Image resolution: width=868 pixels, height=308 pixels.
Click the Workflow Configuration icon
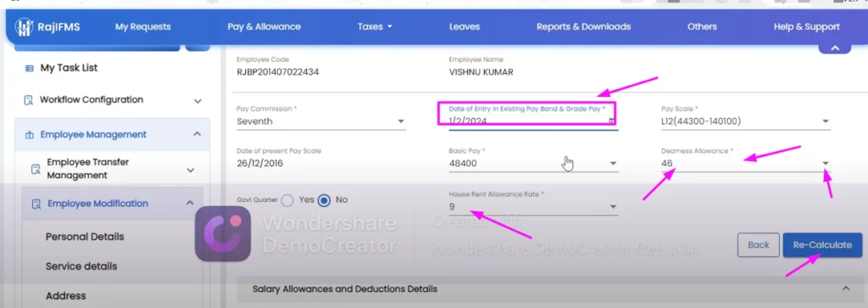[x=28, y=100]
